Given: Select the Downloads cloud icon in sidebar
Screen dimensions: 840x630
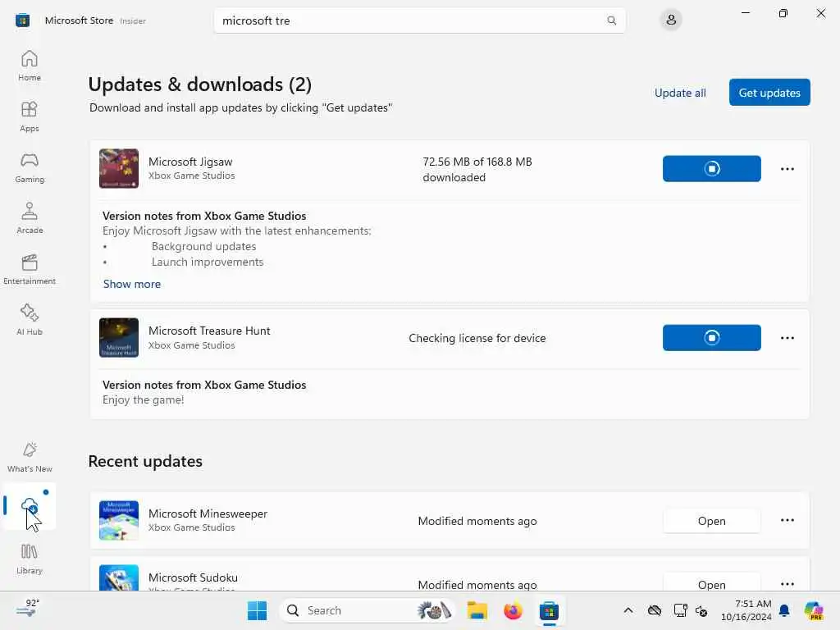Looking at the screenshot, I should coord(30,505).
